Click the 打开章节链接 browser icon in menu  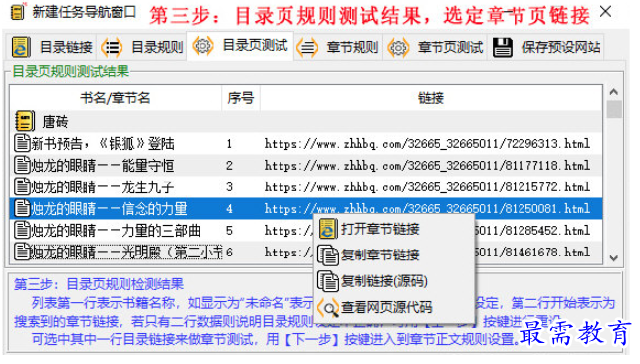[328, 229]
